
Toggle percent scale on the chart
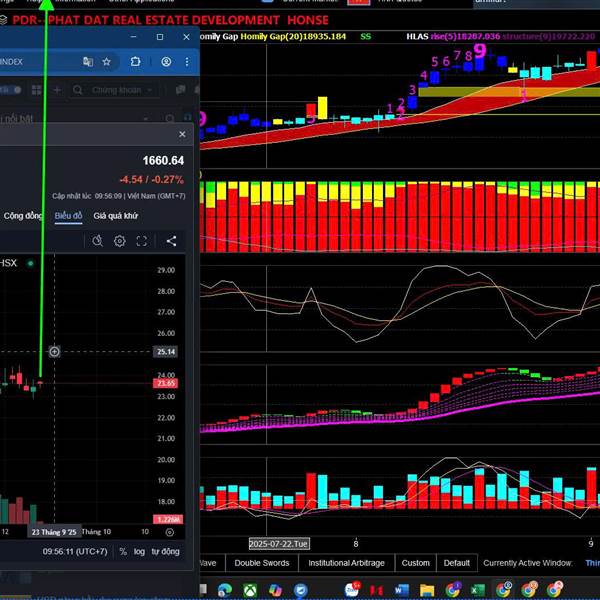tap(123, 551)
